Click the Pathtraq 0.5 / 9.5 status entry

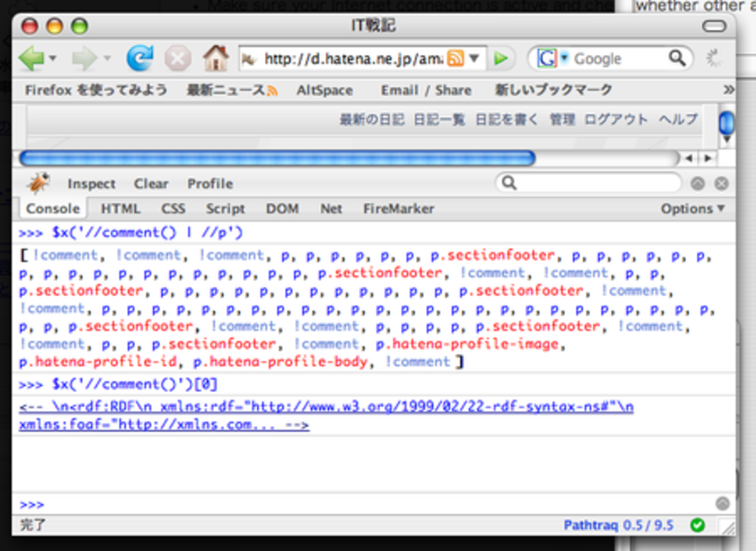pyautogui.click(x=618, y=525)
